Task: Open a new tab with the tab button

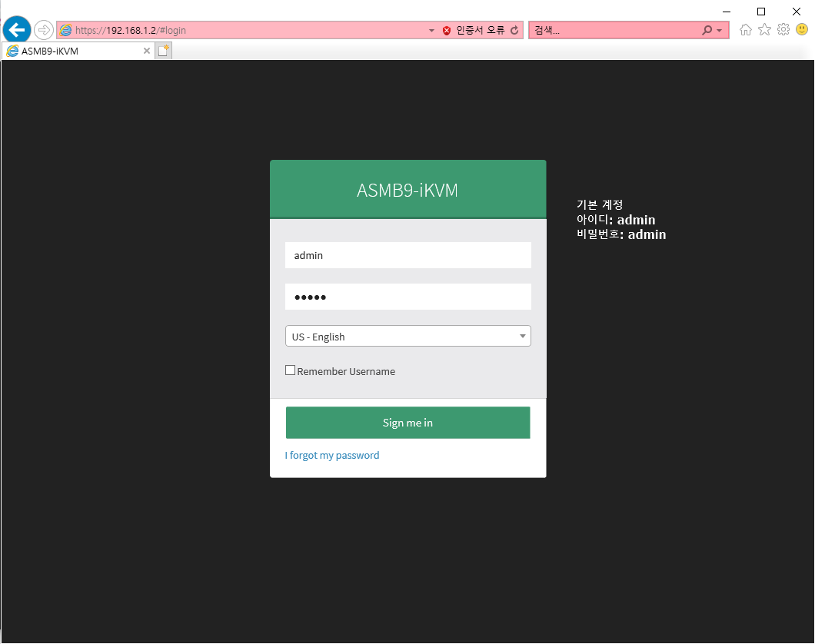Action: coord(164,51)
